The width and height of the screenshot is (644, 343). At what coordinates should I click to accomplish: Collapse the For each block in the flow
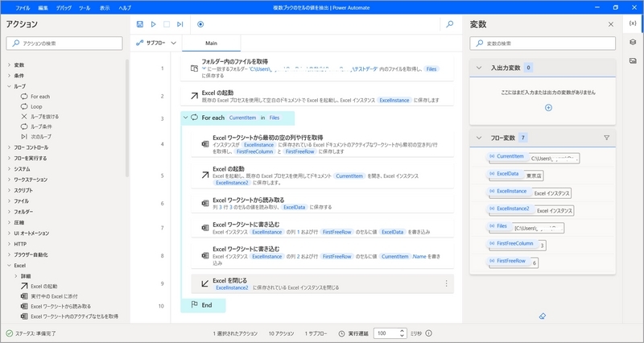185,118
